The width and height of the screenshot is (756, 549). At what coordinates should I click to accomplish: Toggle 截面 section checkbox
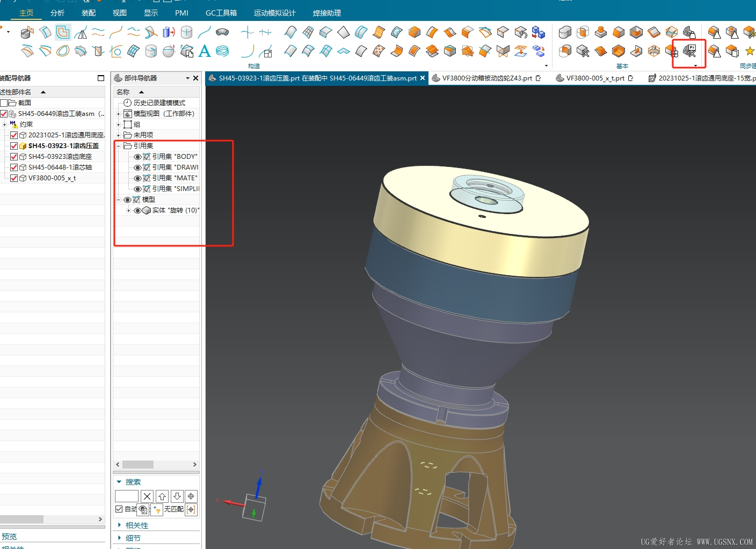[4, 103]
